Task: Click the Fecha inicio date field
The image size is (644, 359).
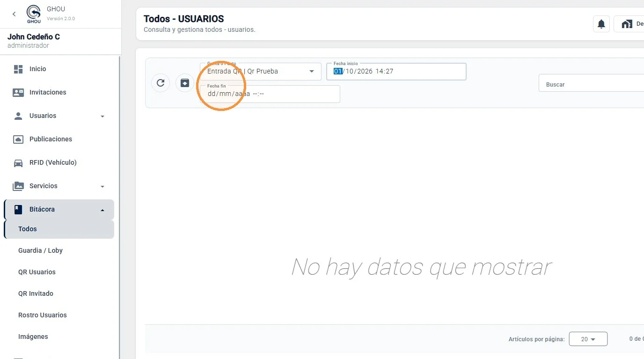Action: 396,72
